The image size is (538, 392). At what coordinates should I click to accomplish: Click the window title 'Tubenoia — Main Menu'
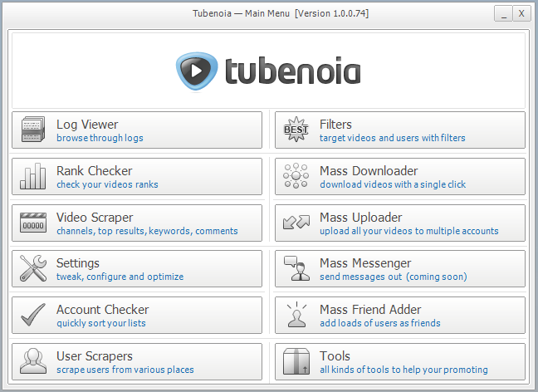point(242,13)
